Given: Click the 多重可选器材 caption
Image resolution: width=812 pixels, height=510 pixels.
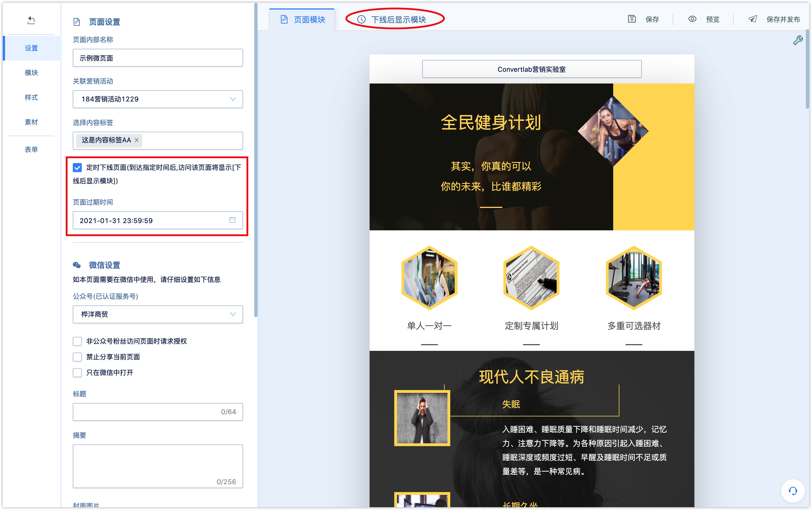Looking at the screenshot, I should click(x=634, y=326).
